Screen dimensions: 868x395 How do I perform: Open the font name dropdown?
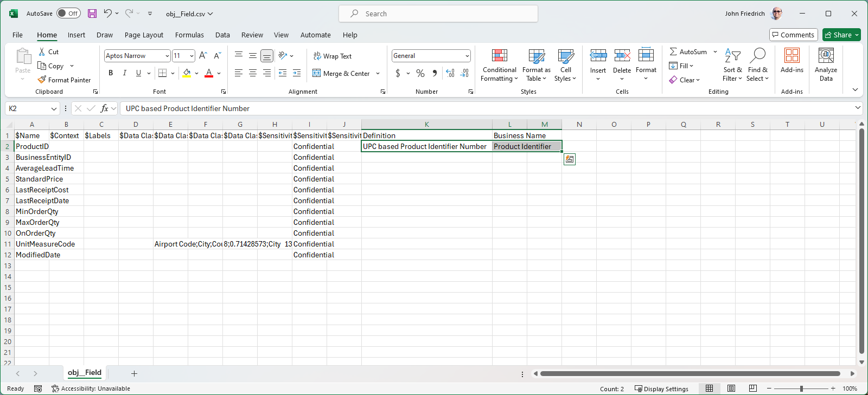(167, 56)
